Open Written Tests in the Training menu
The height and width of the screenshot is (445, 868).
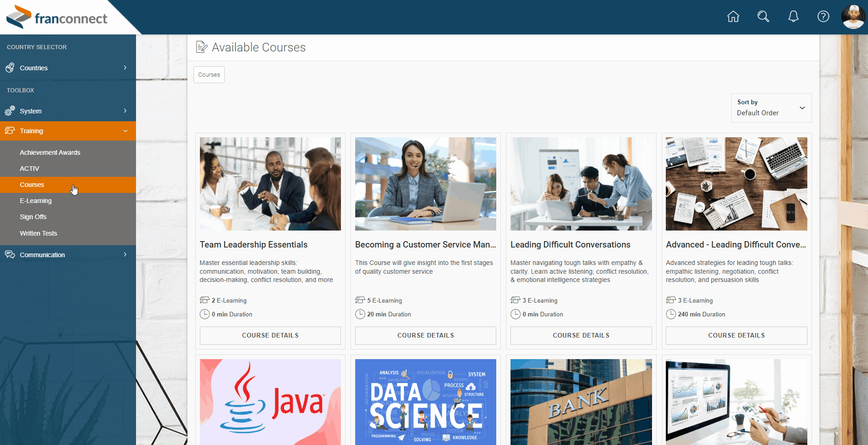[38, 233]
